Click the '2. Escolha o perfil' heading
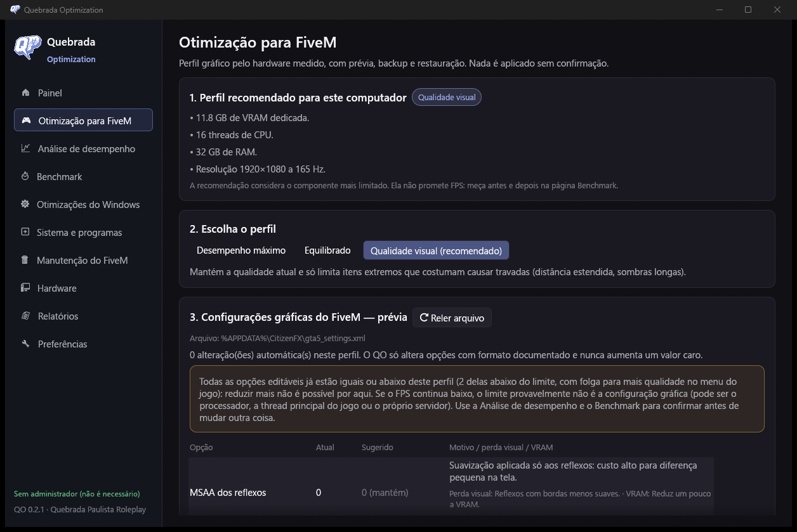This screenshot has width=797, height=532. point(233,229)
